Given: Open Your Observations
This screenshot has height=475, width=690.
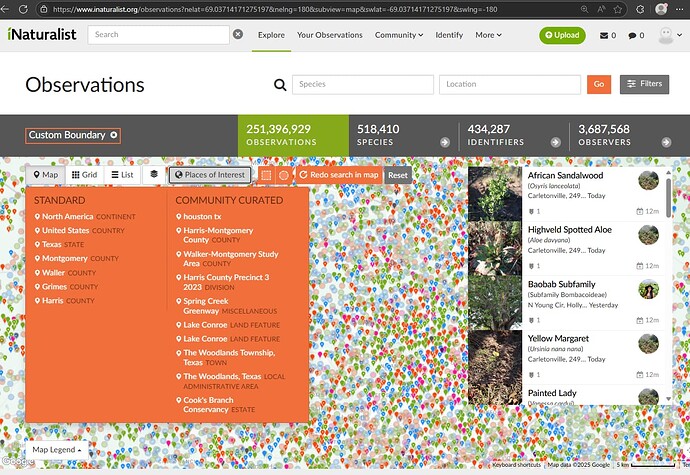Looking at the screenshot, I should click(x=330, y=35).
